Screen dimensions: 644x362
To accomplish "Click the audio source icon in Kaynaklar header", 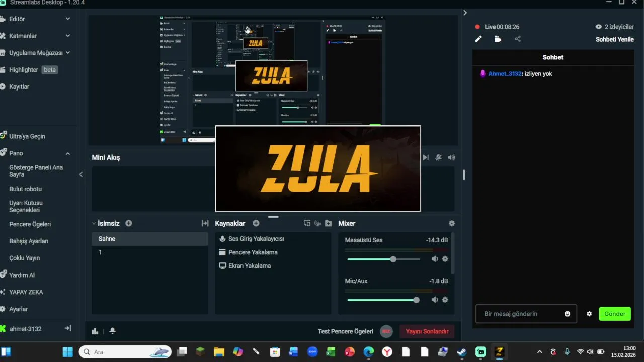I will pos(317,223).
